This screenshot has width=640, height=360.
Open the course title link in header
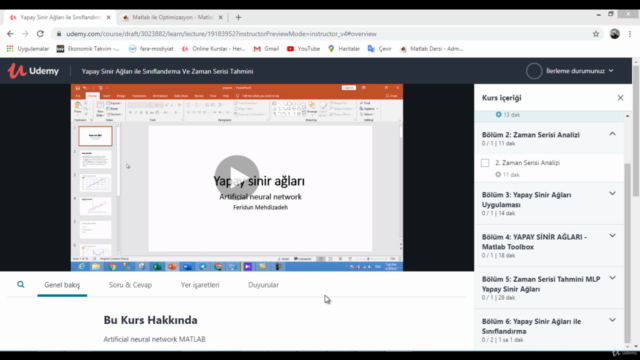(x=167, y=71)
